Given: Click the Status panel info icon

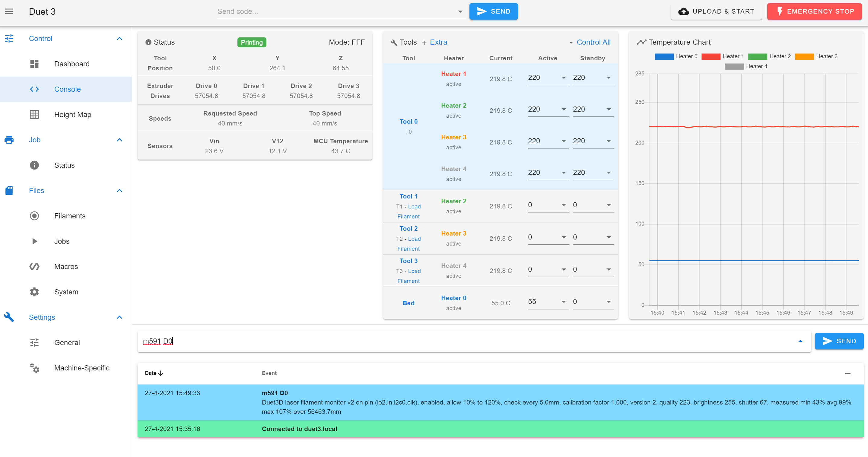Looking at the screenshot, I should coord(148,42).
